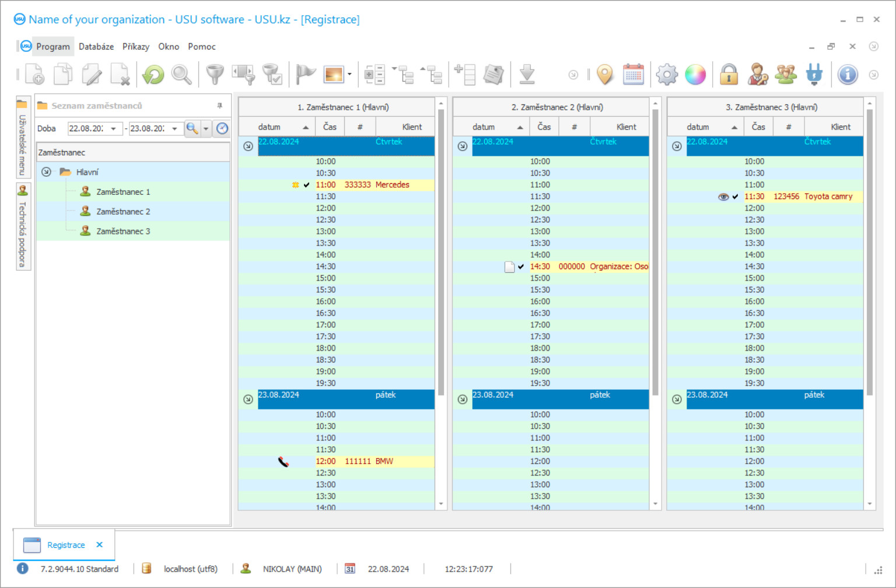Open the calendar icon in the toolbar
The width and height of the screenshot is (896, 588).
[x=633, y=74]
